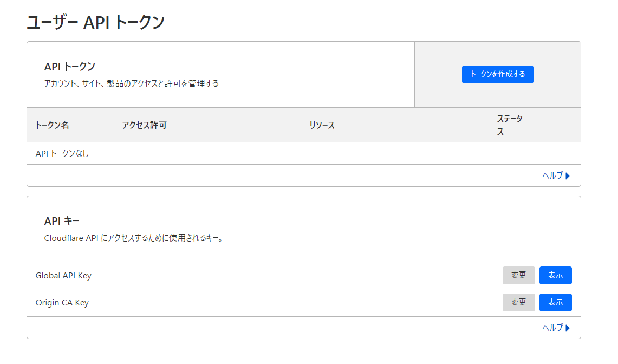Show the Origin CA Key with 表示

pos(555,302)
